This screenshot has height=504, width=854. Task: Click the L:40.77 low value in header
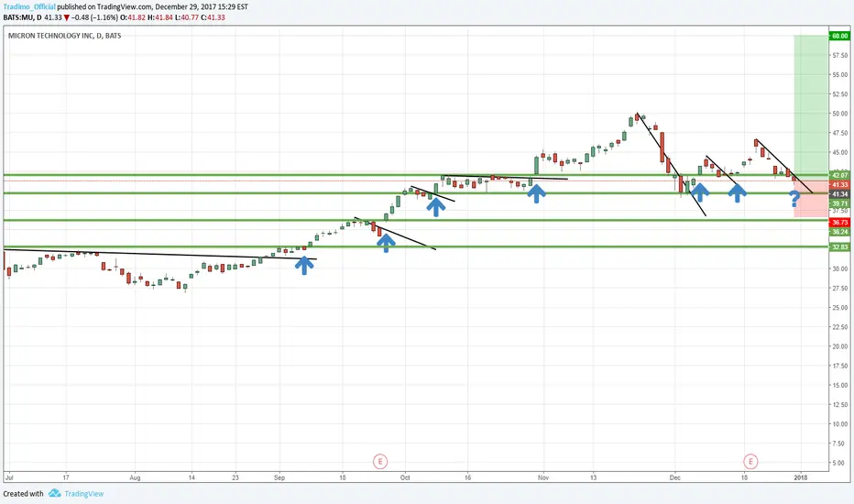[187, 17]
